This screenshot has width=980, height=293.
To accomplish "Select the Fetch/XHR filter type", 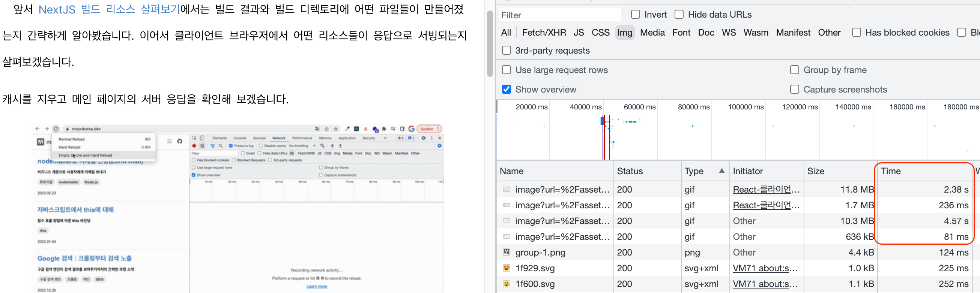I will pyautogui.click(x=544, y=33).
